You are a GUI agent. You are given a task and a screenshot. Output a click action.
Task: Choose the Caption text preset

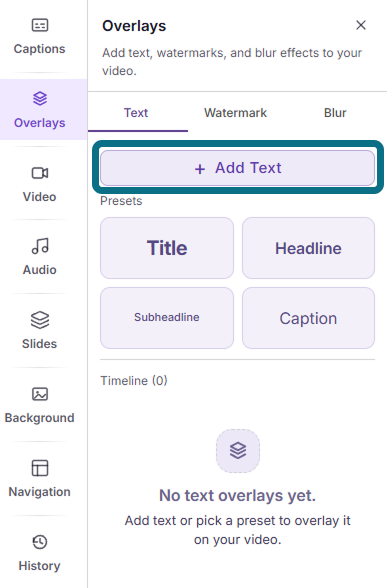[308, 318]
